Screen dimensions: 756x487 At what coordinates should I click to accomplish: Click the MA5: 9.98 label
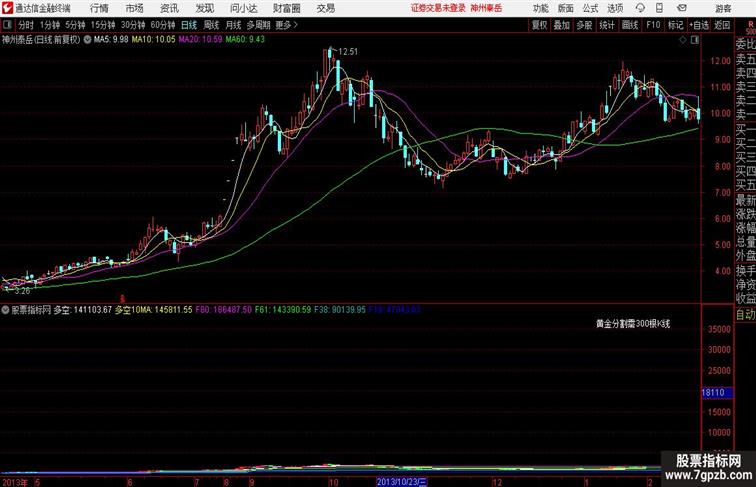point(111,40)
